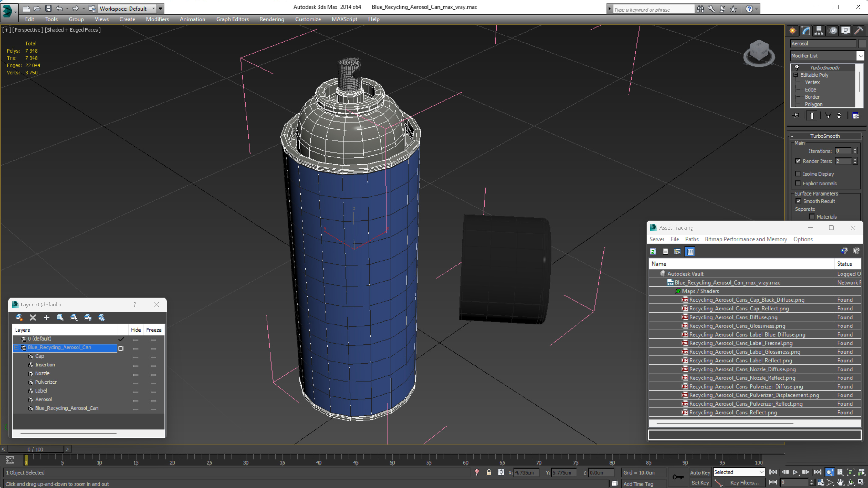Open the MAXScript menu
868x488 pixels.
click(x=344, y=19)
